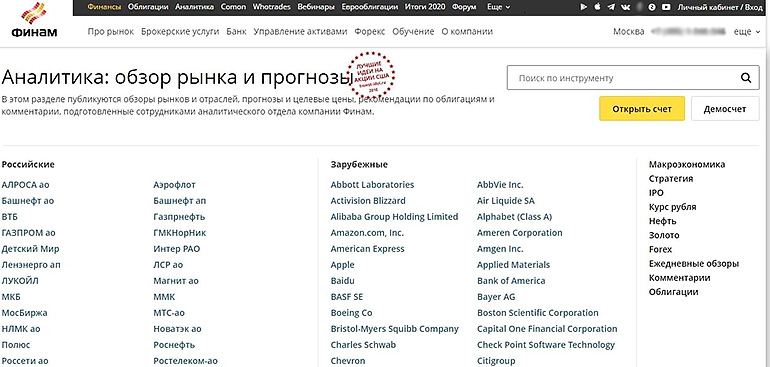Open the Облигации top menu item
The image size is (770, 367).
[148, 7]
